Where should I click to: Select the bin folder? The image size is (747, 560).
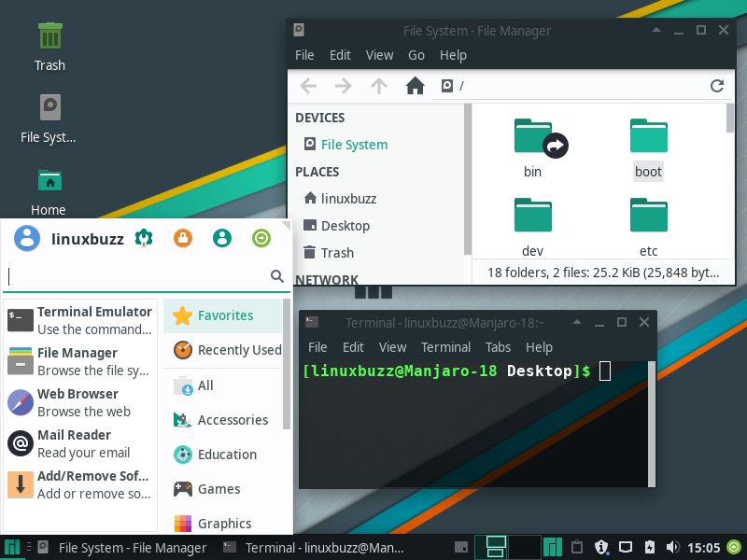(533, 138)
